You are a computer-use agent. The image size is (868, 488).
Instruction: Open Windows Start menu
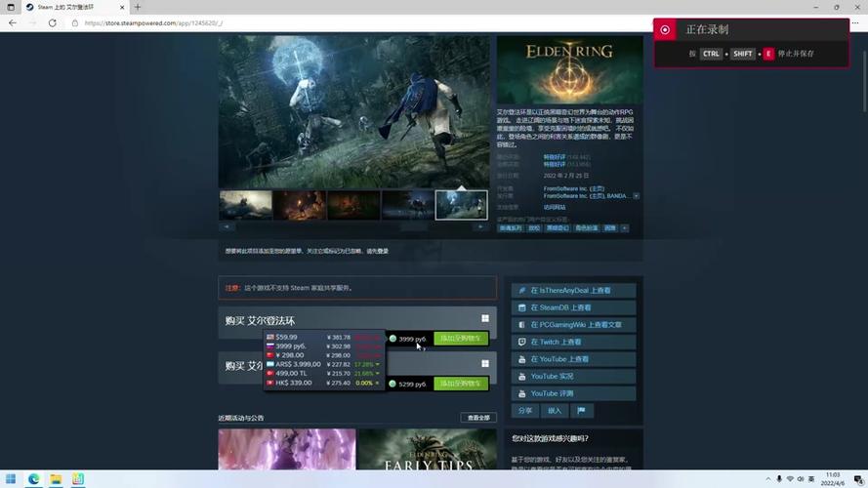pos(11,479)
